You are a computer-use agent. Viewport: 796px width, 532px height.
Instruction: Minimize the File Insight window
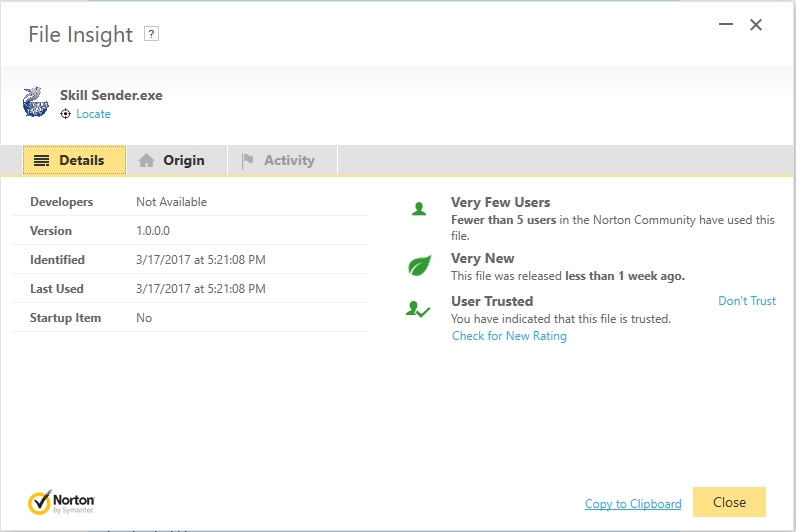click(726, 24)
